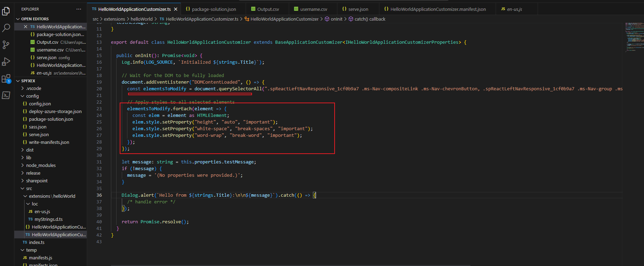Open the Search view icon
Screen dimensions: 644x266
pyautogui.click(x=6, y=28)
